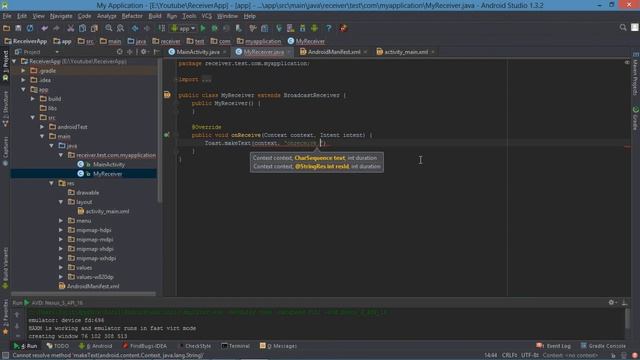Click the red error icon in status bar
The height and width of the screenshot is (360, 640).
click(x=635, y=356)
